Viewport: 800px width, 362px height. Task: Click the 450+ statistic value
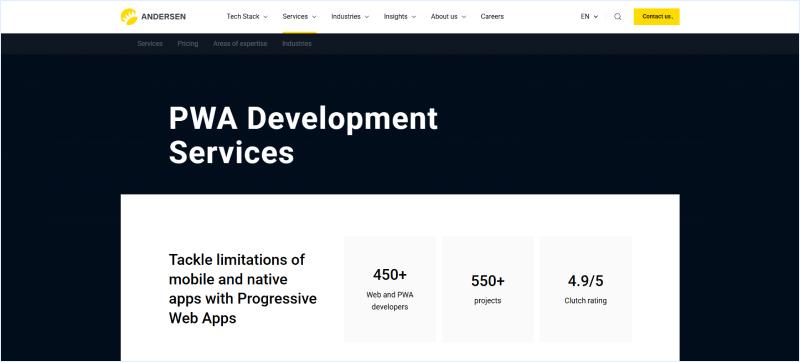tap(390, 275)
